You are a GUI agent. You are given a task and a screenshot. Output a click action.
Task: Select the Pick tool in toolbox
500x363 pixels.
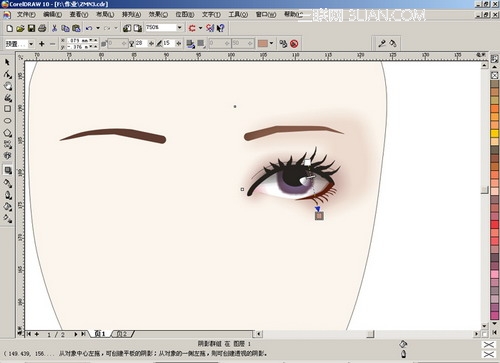(7, 62)
